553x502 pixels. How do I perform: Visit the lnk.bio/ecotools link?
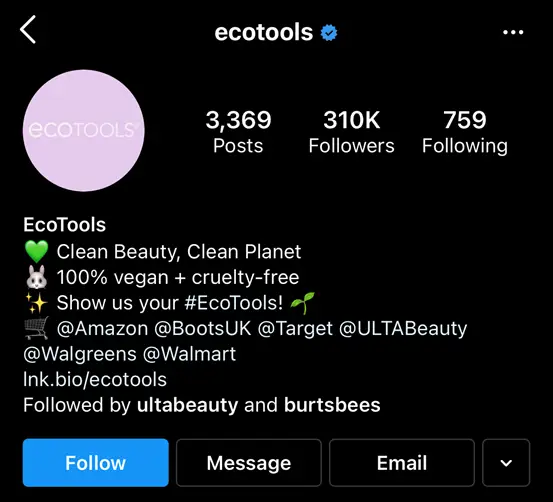pyautogui.click(x=95, y=380)
